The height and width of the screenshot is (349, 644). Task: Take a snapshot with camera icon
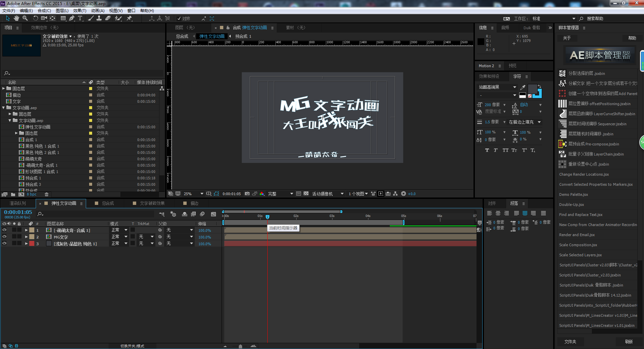(x=247, y=194)
